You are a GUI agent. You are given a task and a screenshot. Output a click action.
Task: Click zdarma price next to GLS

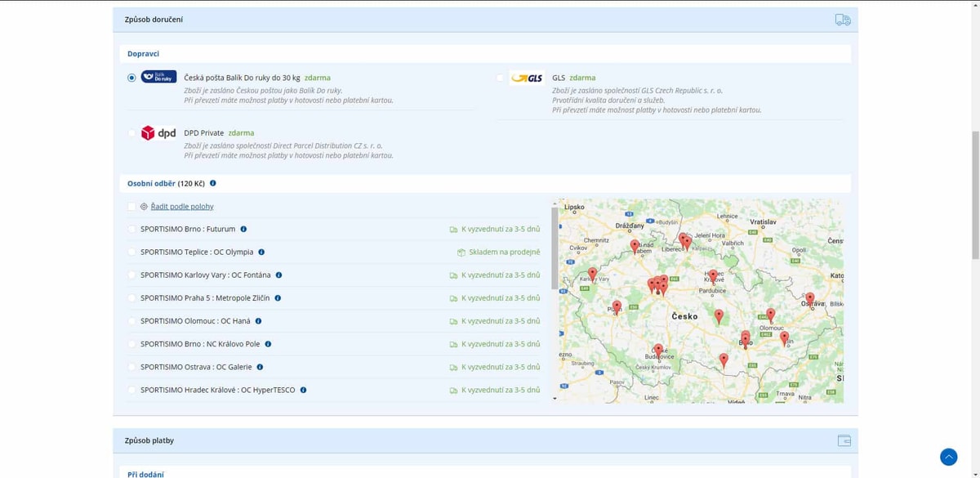(x=582, y=78)
